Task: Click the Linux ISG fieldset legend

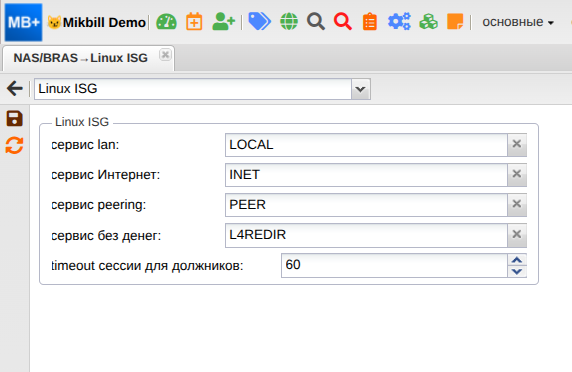Action: [x=82, y=122]
